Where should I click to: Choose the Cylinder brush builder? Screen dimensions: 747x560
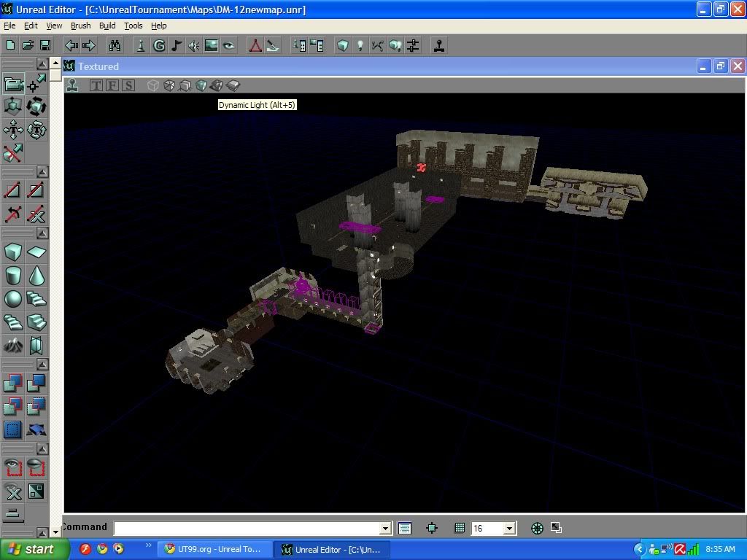[13, 275]
